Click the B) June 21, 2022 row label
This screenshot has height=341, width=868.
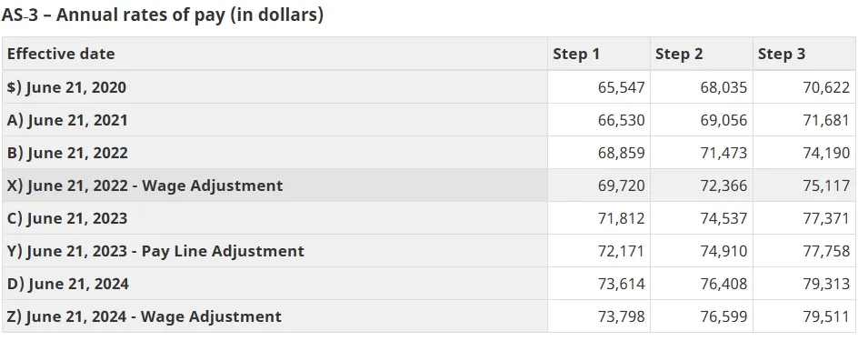click(x=67, y=153)
